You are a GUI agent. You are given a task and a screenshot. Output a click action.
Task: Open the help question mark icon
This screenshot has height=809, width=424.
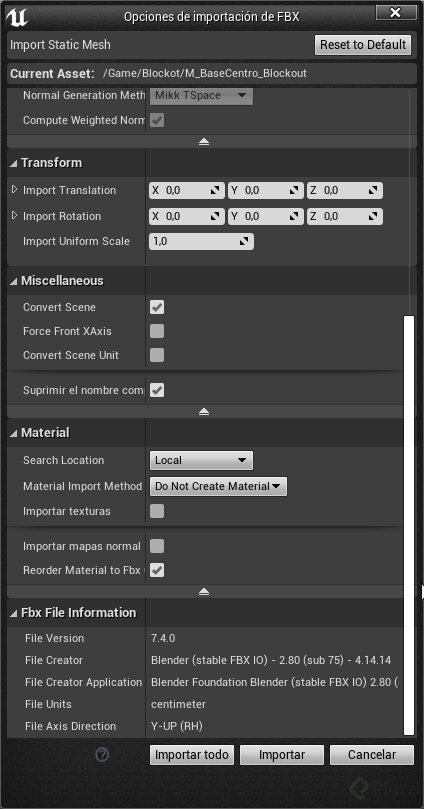pos(102,755)
